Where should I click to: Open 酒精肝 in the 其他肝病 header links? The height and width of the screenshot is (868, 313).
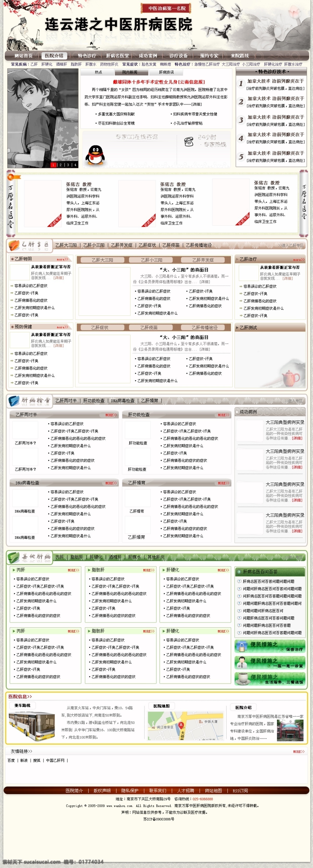pyautogui.click(x=115, y=557)
